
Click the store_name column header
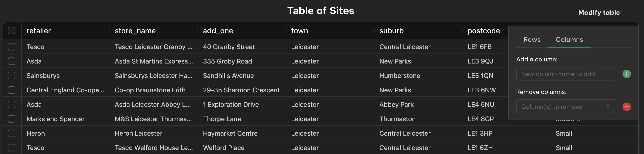(135, 31)
